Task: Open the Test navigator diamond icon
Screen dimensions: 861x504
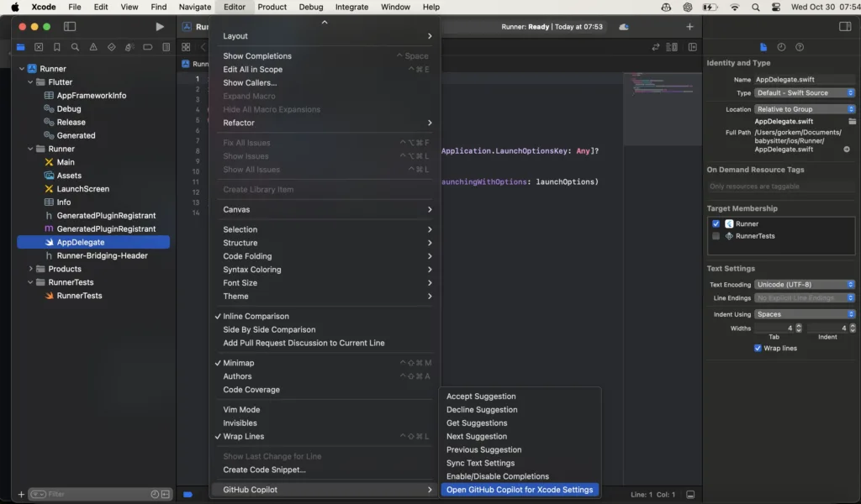Action: tap(112, 47)
